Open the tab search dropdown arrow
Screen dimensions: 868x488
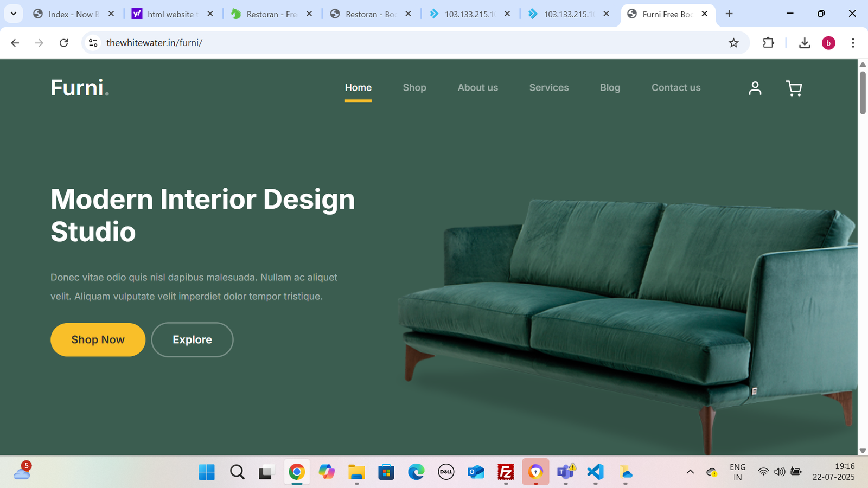click(x=13, y=14)
